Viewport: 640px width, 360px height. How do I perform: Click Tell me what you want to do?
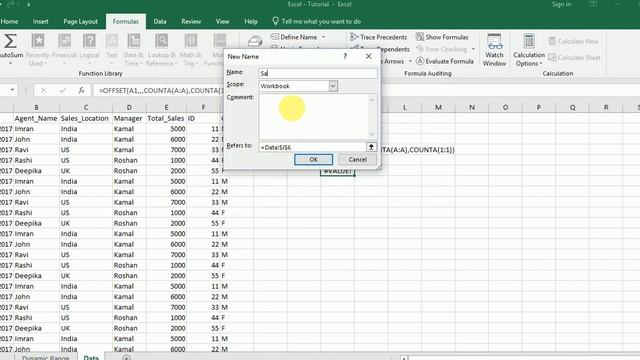[x=317, y=22]
